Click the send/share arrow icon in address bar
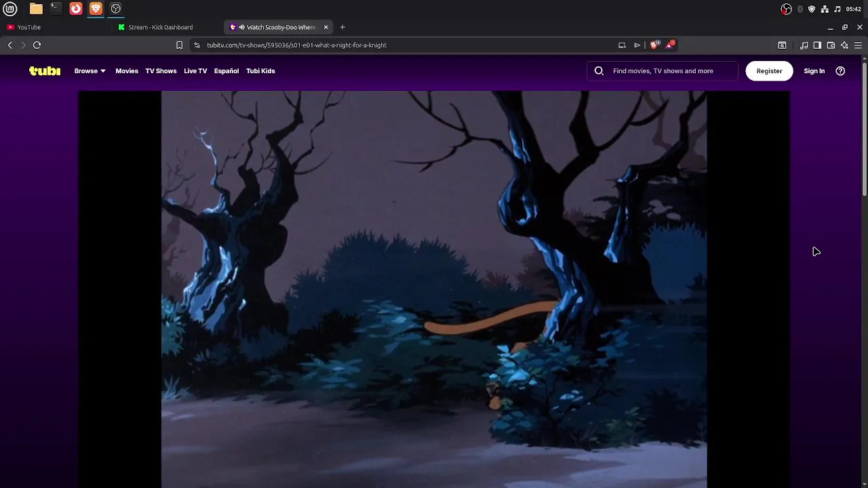The image size is (868, 488). coord(637,45)
